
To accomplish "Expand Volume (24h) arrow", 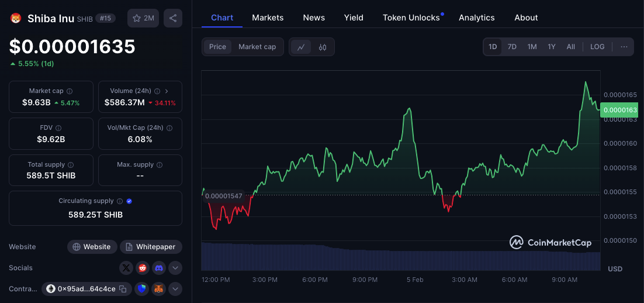I will coord(167,91).
